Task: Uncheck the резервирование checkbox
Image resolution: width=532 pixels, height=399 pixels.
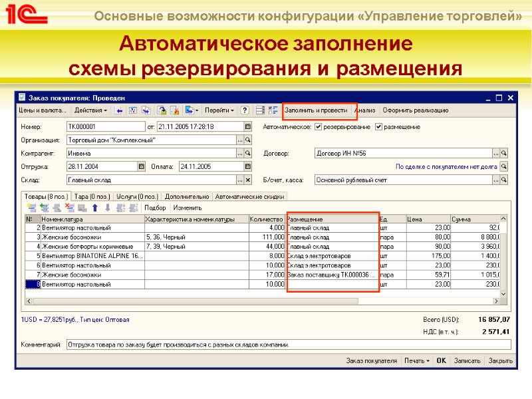Action: tap(317, 126)
